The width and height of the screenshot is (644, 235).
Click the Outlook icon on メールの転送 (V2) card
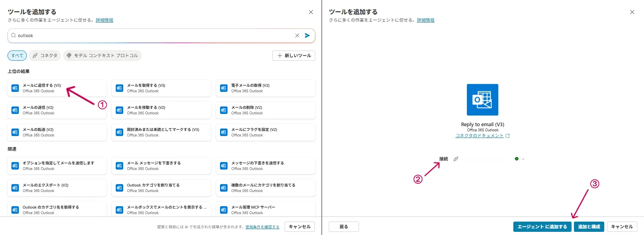point(15,132)
